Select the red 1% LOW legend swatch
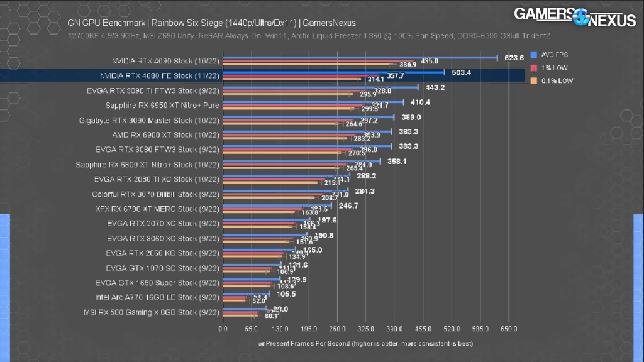The width and height of the screenshot is (644, 362). click(533, 68)
